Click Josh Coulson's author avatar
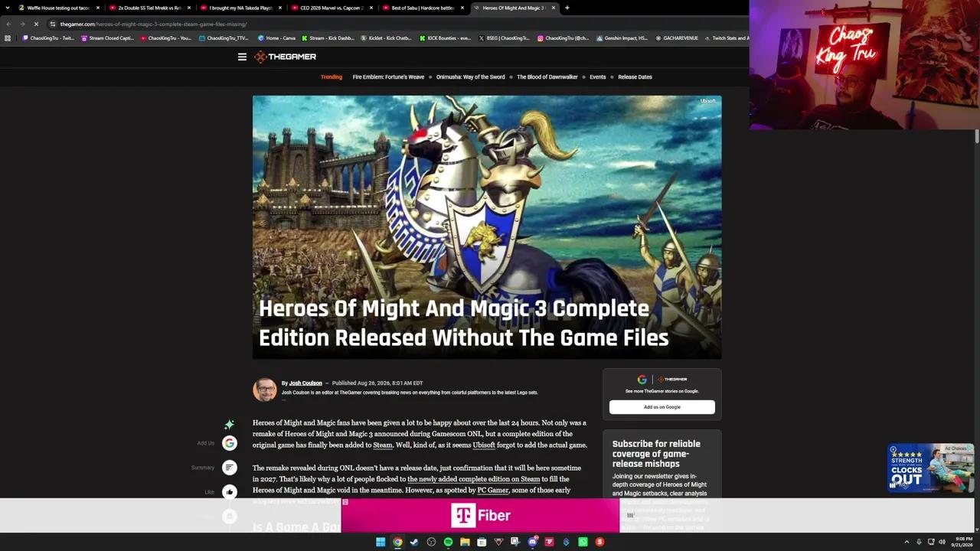This screenshot has height=551, width=980. click(x=265, y=389)
